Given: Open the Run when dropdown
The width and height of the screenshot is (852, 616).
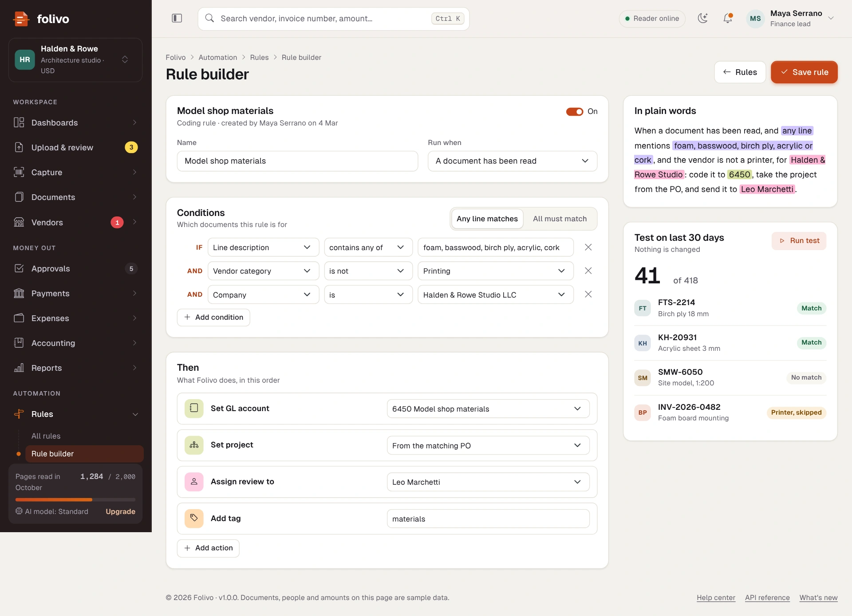Looking at the screenshot, I should (513, 161).
